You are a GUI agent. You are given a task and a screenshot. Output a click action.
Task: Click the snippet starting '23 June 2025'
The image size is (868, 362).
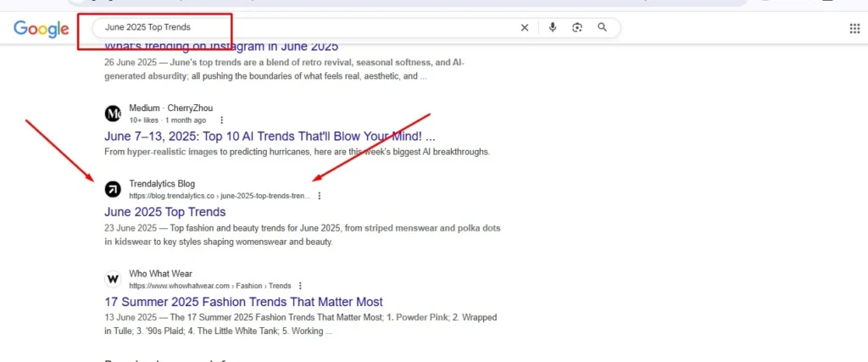(x=303, y=235)
